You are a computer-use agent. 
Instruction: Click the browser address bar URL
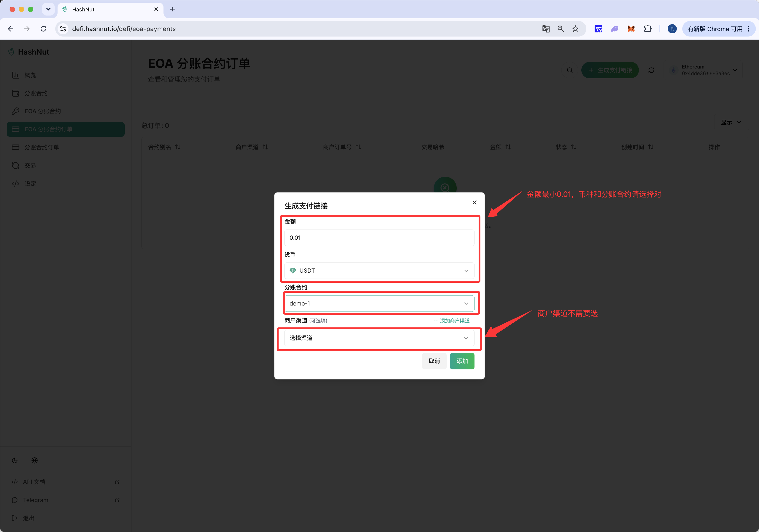124,29
